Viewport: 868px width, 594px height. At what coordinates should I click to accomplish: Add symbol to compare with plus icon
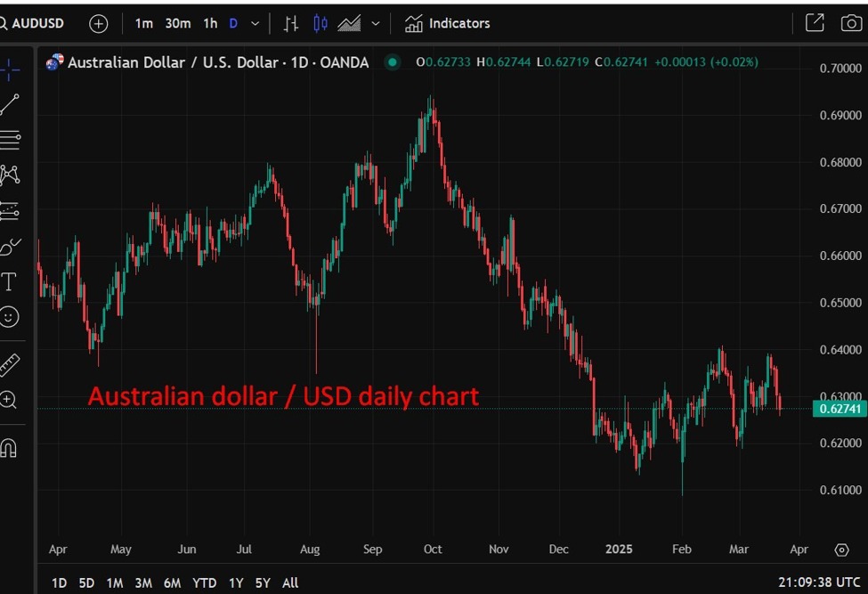click(x=99, y=24)
